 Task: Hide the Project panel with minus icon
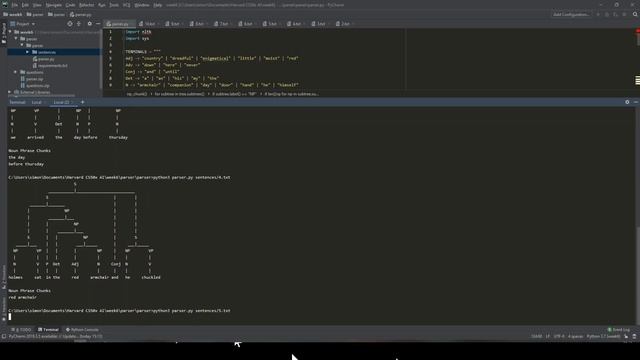click(x=98, y=24)
